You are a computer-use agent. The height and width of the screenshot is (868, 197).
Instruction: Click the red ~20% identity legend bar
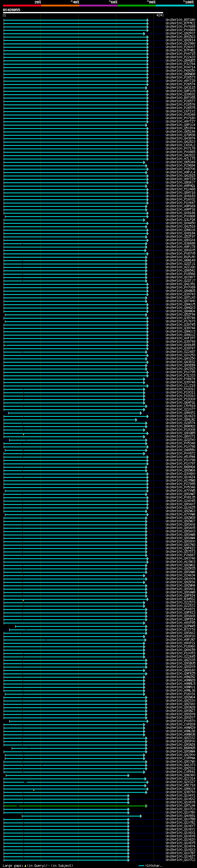[x=22, y=6]
